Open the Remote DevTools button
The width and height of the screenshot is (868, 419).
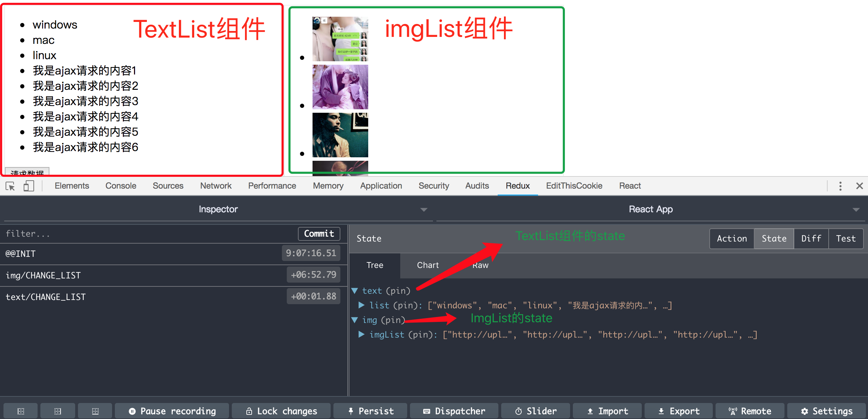[x=750, y=411]
